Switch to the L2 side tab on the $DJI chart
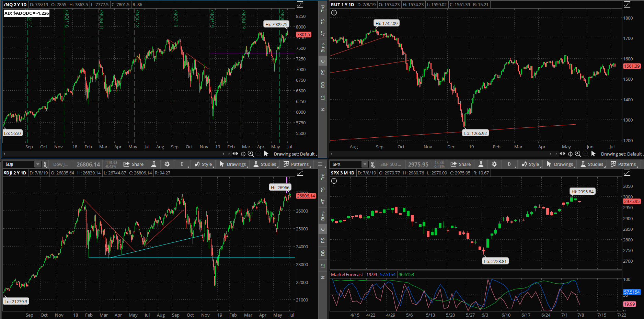644x319 pixels. [323, 266]
